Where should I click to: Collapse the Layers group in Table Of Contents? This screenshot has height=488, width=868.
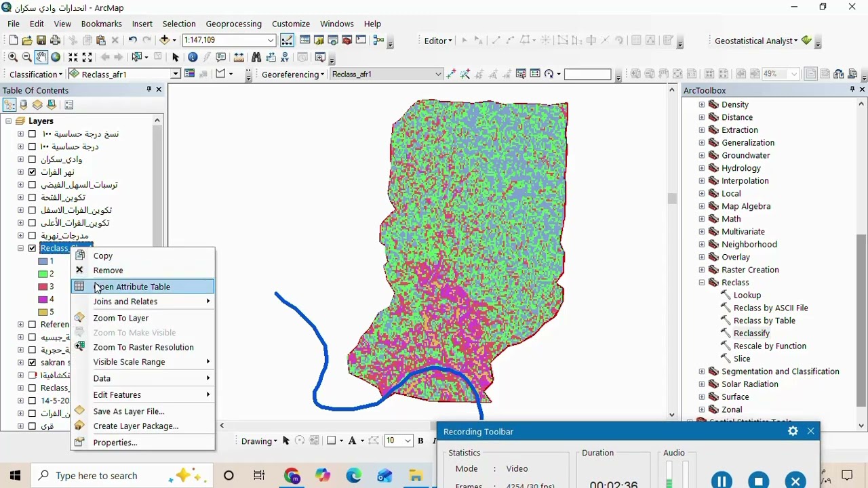9,121
